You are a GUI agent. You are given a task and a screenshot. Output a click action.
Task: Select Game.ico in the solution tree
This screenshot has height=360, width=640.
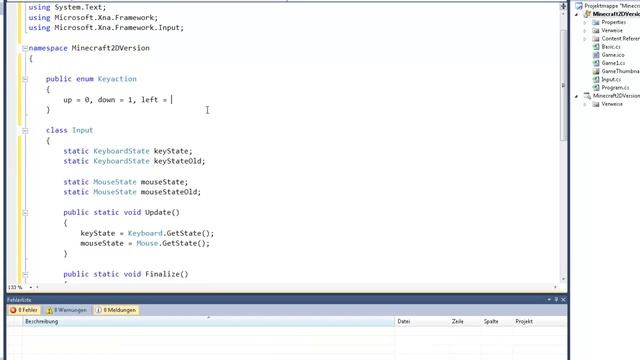coord(613,55)
